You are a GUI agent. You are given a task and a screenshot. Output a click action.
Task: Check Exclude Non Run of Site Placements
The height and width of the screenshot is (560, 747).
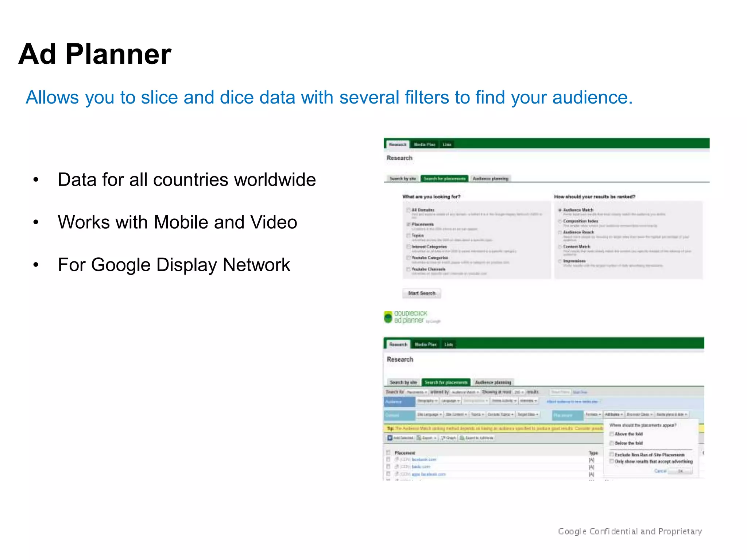[612, 454]
